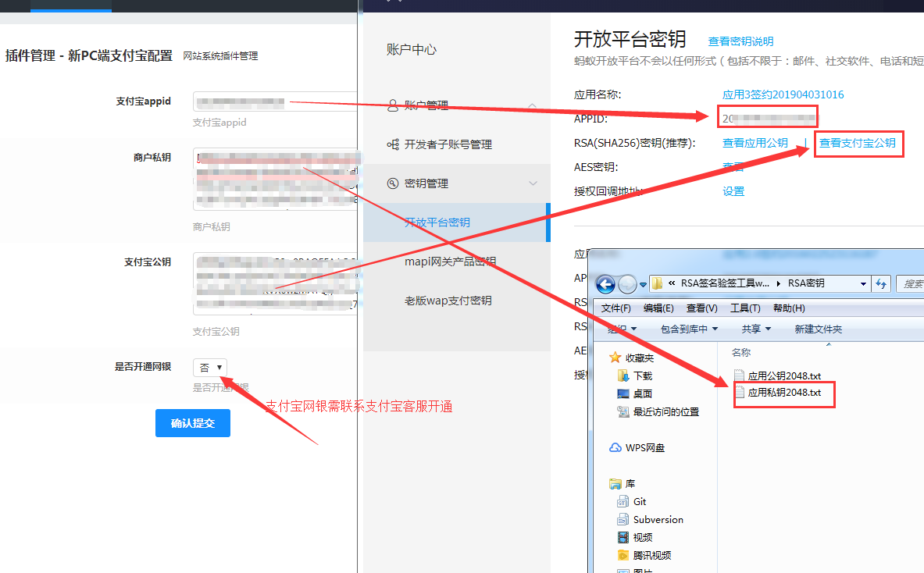Open WPS网盘 cloud icon in navigation pane
Screen dimensions: 924x573
[615, 447]
